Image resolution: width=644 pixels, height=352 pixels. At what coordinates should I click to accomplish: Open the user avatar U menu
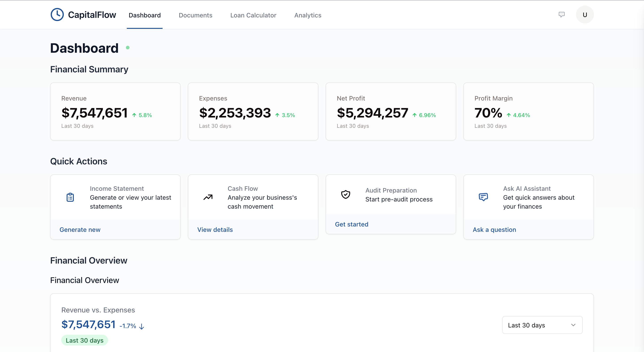585,15
